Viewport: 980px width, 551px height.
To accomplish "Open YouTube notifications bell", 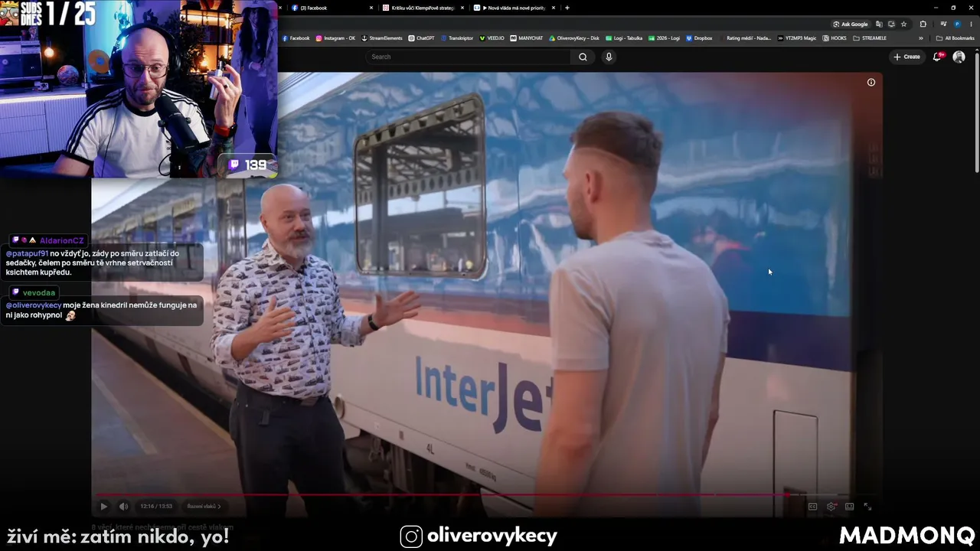I will tap(937, 57).
